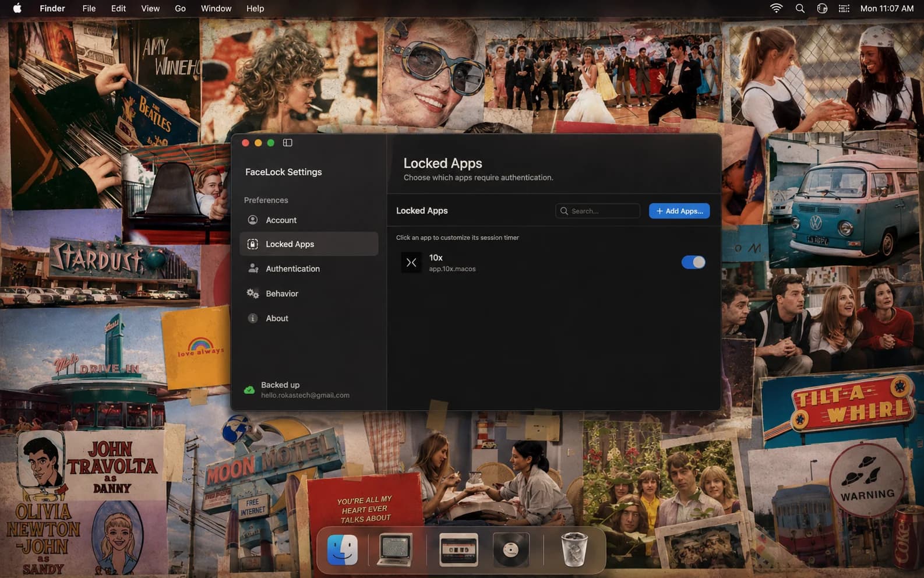The height and width of the screenshot is (578, 924).
Task: Open the cassette tape app in dock
Action: [x=459, y=549]
